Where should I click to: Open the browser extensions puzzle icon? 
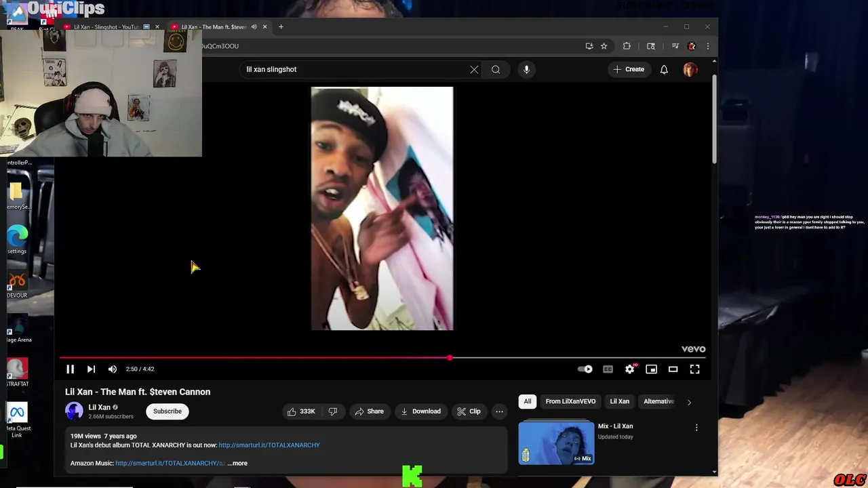click(x=627, y=46)
